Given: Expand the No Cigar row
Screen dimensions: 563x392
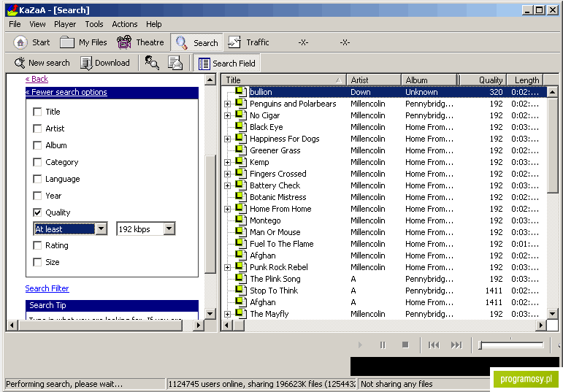Looking at the screenshot, I should 227,115.
